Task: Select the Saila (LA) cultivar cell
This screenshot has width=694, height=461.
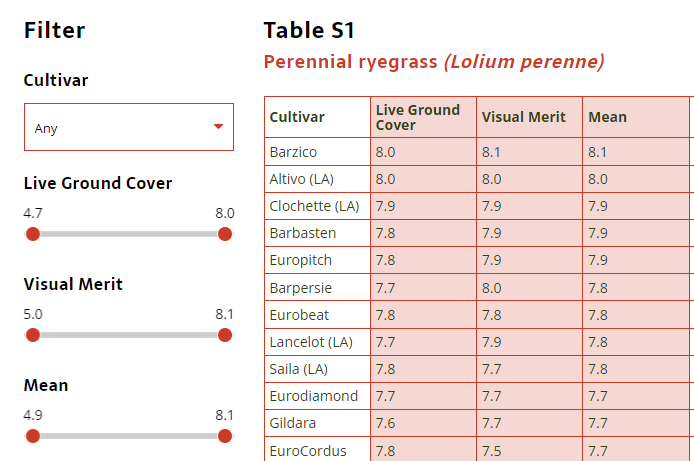Action: pyautogui.click(x=317, y=369)
